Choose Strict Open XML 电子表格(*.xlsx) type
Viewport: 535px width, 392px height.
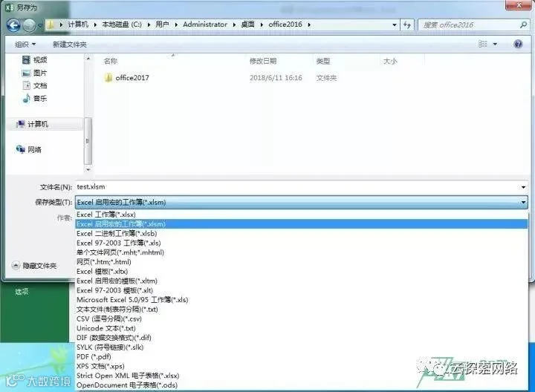click(x=301, y=376)
